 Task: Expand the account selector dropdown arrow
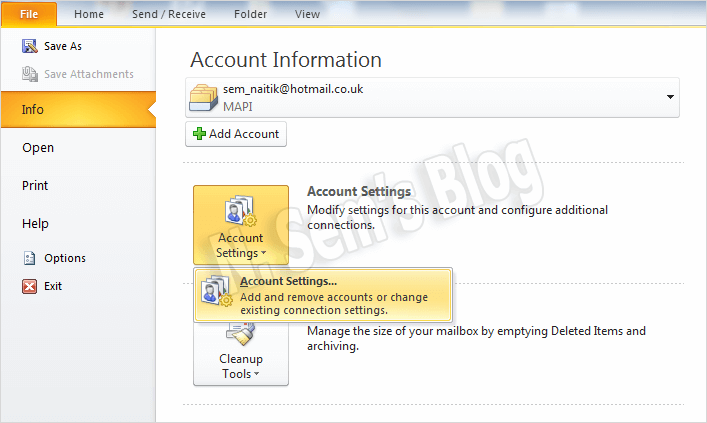click(670, 97)
